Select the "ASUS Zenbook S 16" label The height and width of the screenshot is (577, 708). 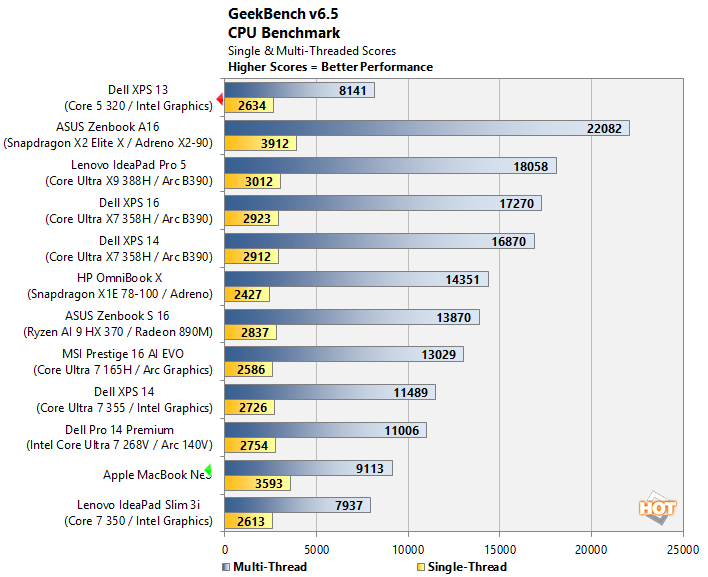tap(117, 316)
